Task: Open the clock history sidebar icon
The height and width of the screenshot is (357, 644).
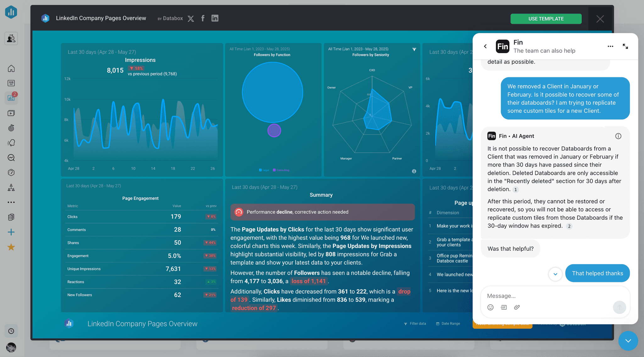Action: point(11,331)
